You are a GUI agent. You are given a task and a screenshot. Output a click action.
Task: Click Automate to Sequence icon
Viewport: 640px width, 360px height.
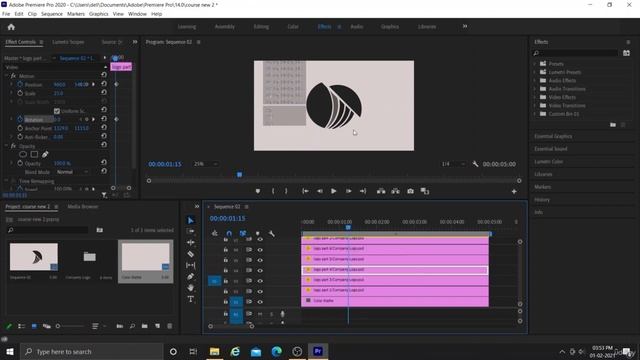120,326
